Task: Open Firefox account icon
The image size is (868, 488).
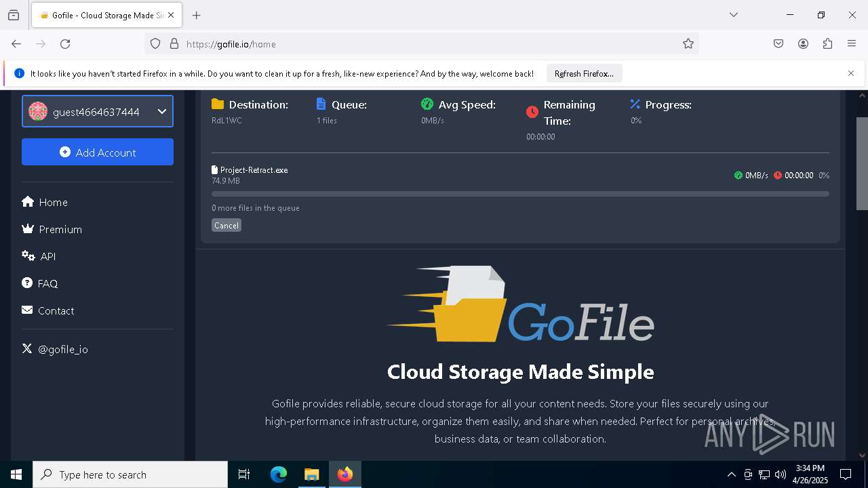Action: pyautogui.click(x=803, y=44)
